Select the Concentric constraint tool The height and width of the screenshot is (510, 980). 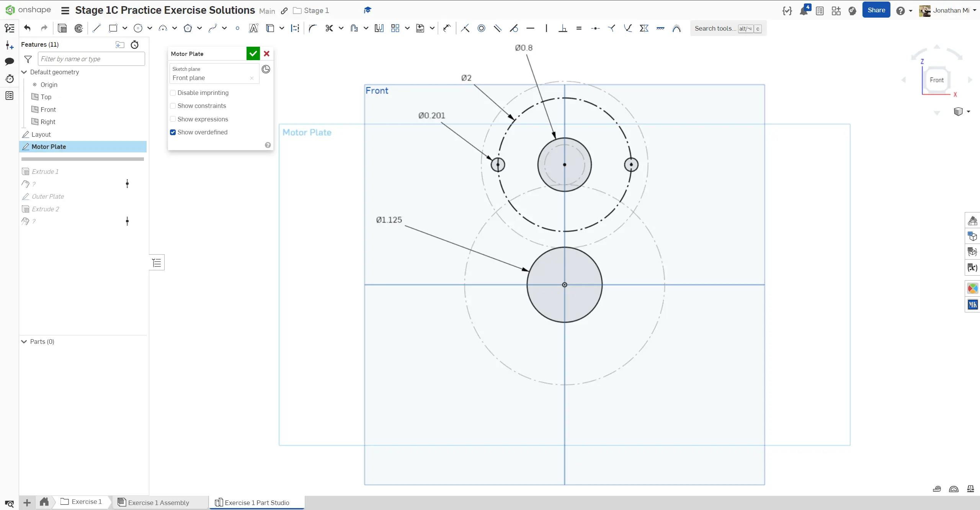[481, 28]
